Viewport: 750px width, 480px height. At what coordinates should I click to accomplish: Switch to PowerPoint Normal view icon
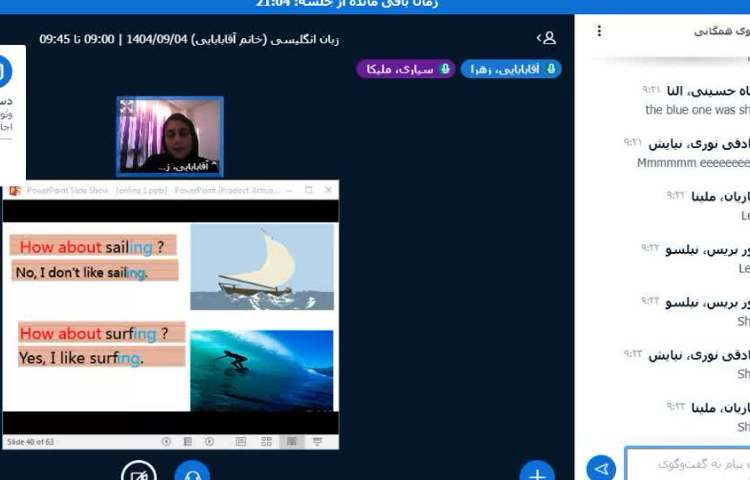click(x=241, y=442)
